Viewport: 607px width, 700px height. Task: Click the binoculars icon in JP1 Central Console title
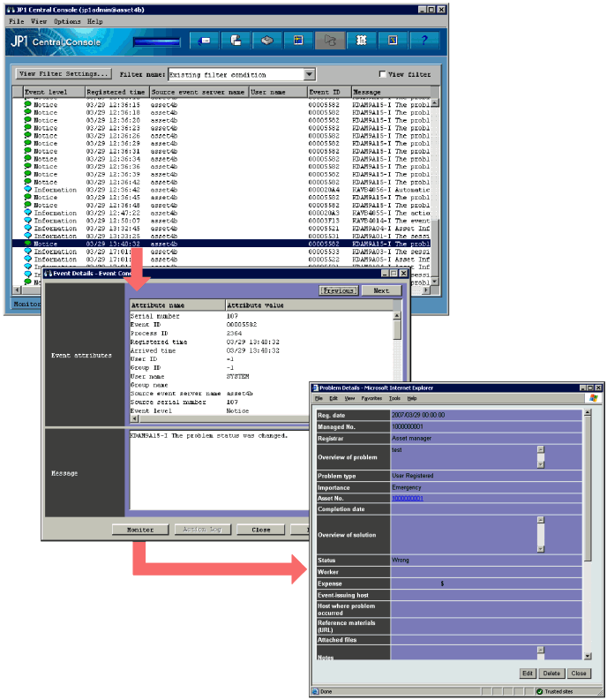coord(11,10)
